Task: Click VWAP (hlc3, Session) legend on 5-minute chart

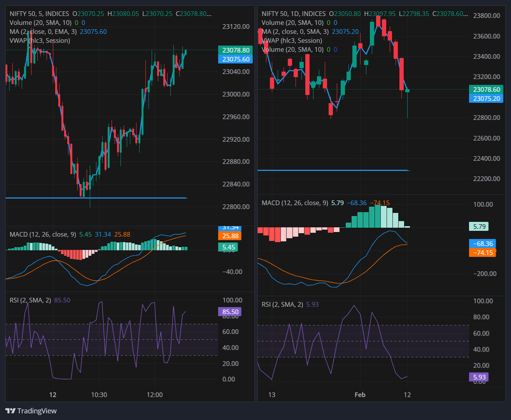Action: coord(40,40)
